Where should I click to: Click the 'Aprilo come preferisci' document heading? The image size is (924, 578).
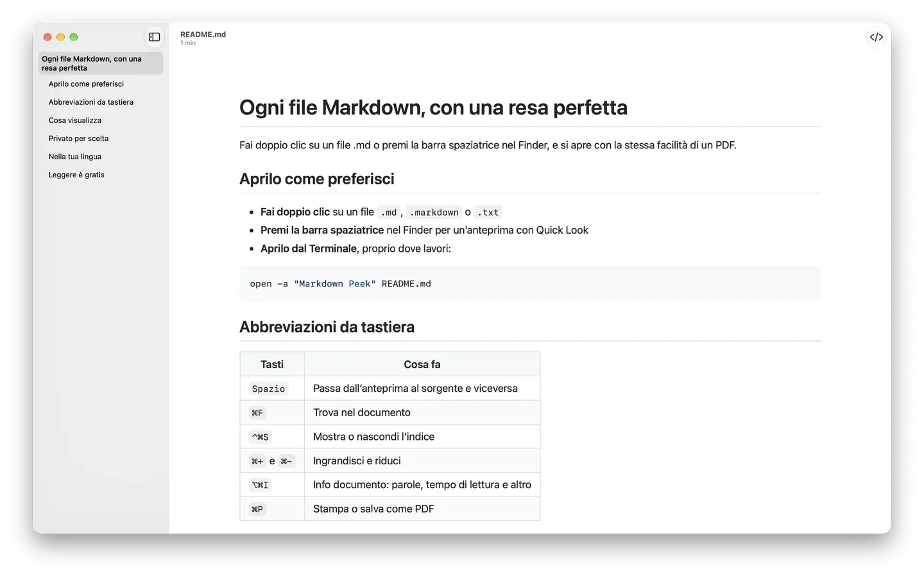(x=317, y=179)
